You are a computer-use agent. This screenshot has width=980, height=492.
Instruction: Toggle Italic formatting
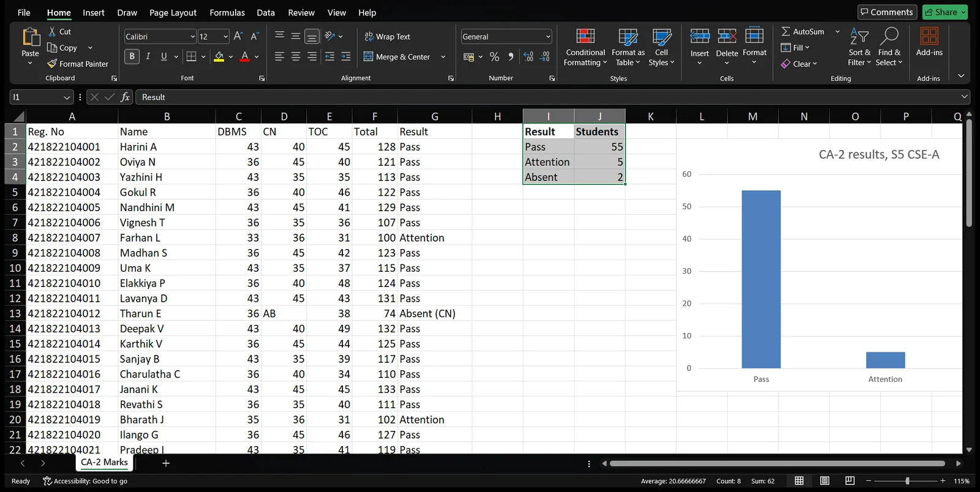click(148, 57)
